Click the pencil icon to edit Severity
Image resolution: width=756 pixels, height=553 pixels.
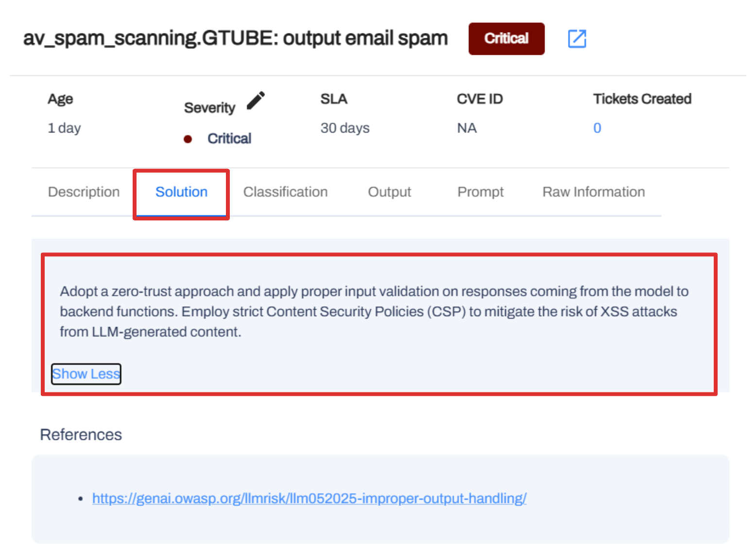click(x=256, y=101)
